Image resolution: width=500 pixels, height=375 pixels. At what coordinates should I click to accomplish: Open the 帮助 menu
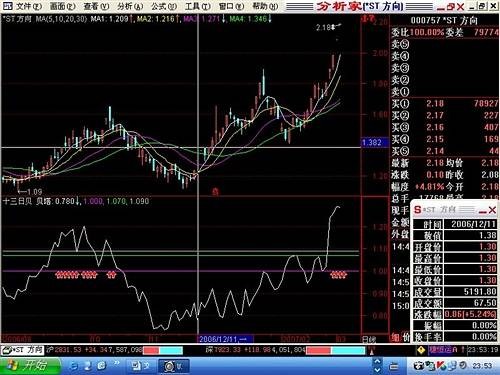pos(265,6)
